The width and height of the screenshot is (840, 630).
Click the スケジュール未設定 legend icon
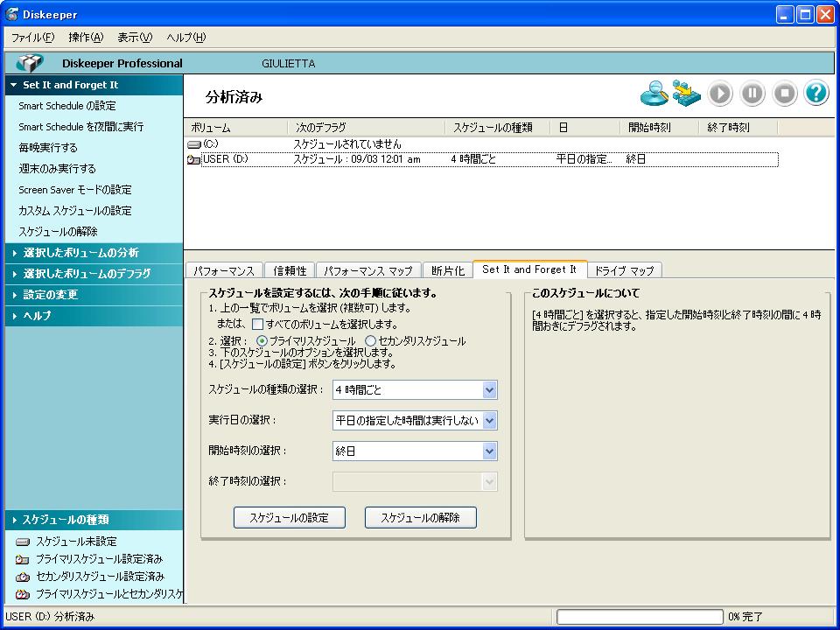[23, 542]
